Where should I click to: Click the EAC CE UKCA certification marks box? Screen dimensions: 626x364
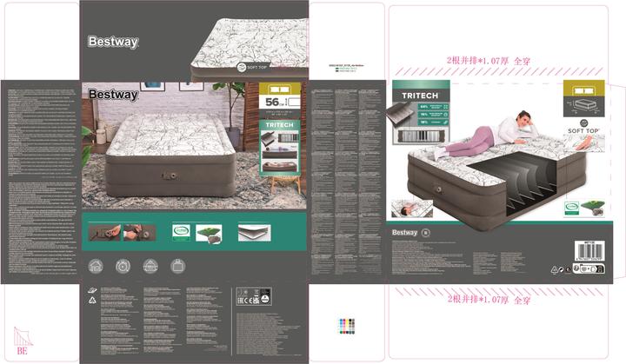point(254,296)
